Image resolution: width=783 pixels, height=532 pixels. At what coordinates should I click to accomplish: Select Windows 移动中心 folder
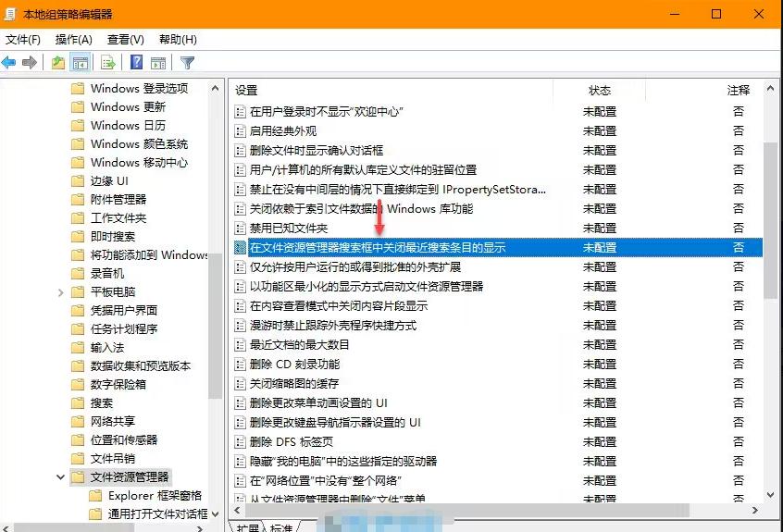click(x=140, y=163)
